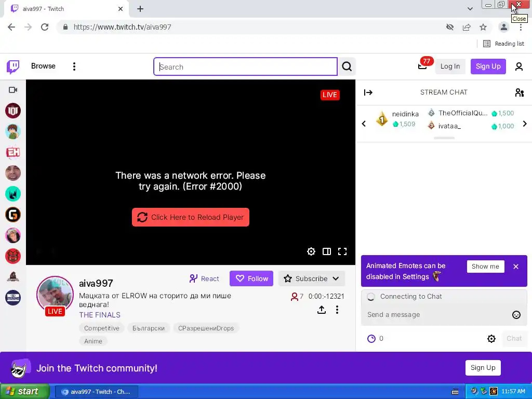The width and height of the screenshot is (532, 399).
Task: Open the three-dot menu beside Browse
Action: tap(74, 66)
